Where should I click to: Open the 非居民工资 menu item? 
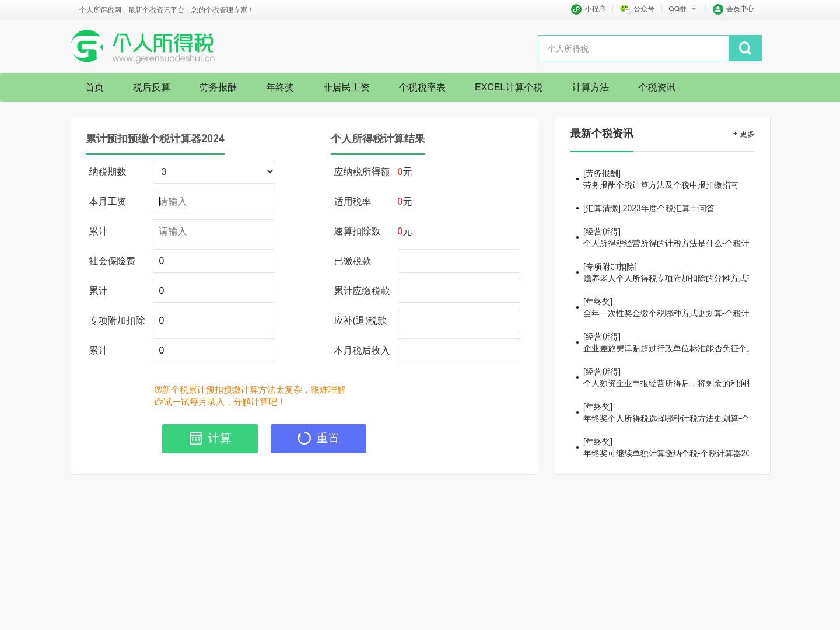point(346,87)
